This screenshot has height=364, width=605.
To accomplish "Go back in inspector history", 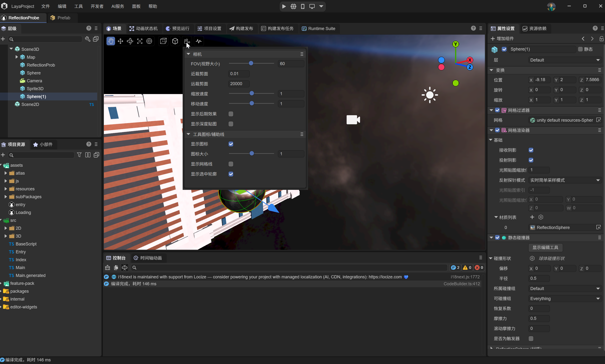I will tap(583, 38).
